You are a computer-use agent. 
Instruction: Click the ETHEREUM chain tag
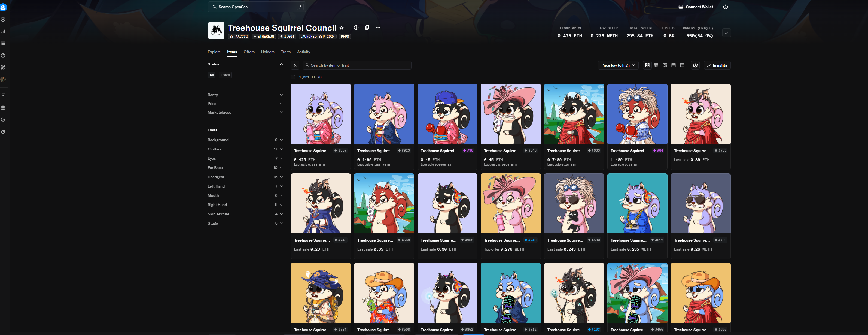pyautogui.click(x=264, y=37)
